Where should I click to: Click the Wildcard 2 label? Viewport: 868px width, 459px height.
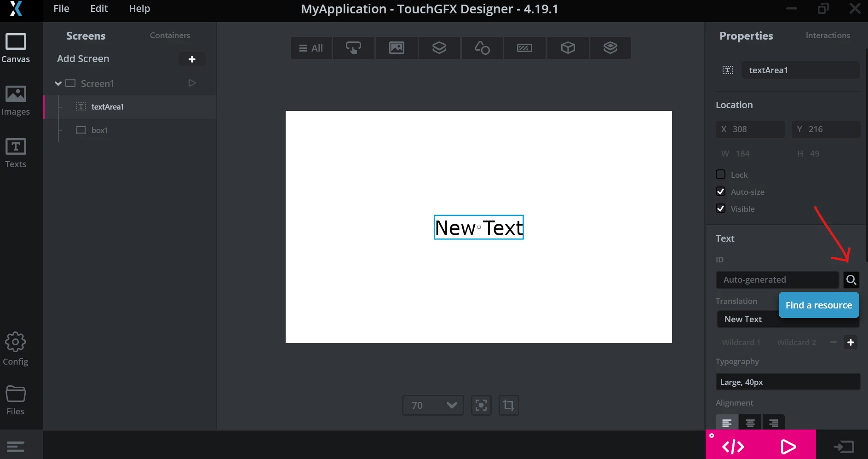pos(796,343)
